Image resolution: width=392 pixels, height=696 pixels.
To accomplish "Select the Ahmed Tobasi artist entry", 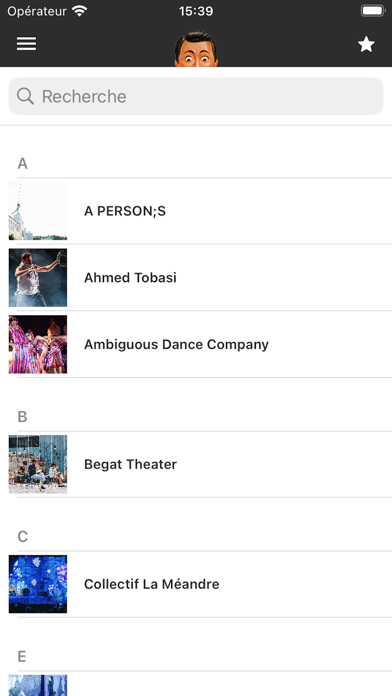I will 200,277.
